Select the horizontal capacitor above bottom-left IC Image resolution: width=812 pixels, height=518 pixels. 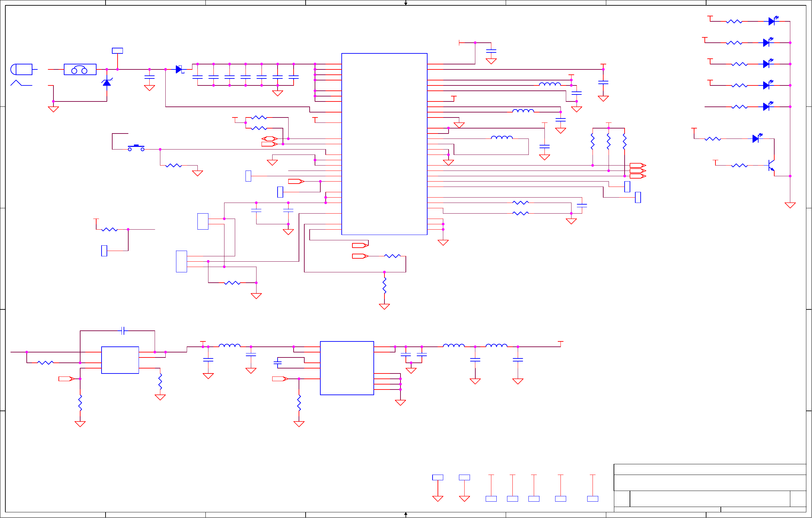tap(123, 331)
